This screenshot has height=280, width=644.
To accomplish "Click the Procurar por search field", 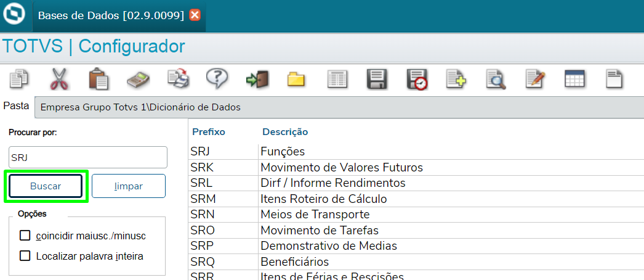I will click(x=88, y=157).
